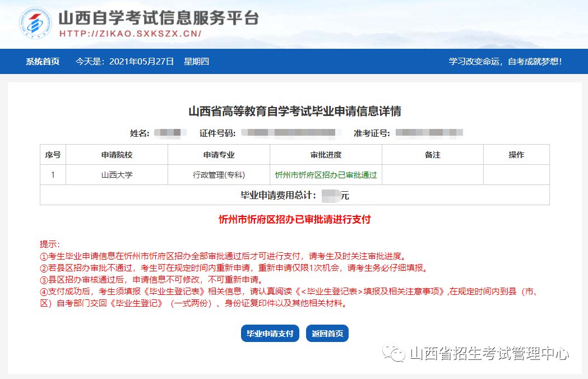Image resolution: width=588 pixels, height=379 pixels.
Task: Click the 毕业申请费用总计 row
Action: [294, 195]
